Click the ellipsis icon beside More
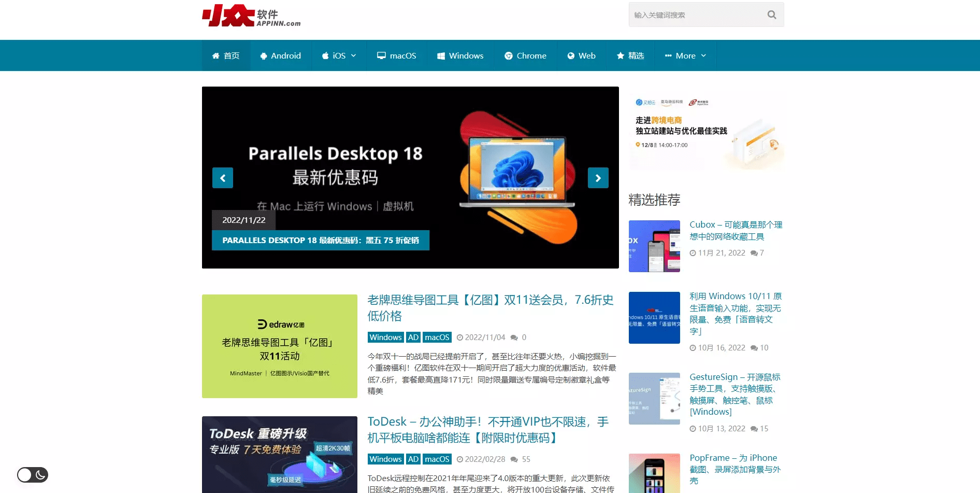Screen dimensions: 980x493 click(x=668, y=55)
